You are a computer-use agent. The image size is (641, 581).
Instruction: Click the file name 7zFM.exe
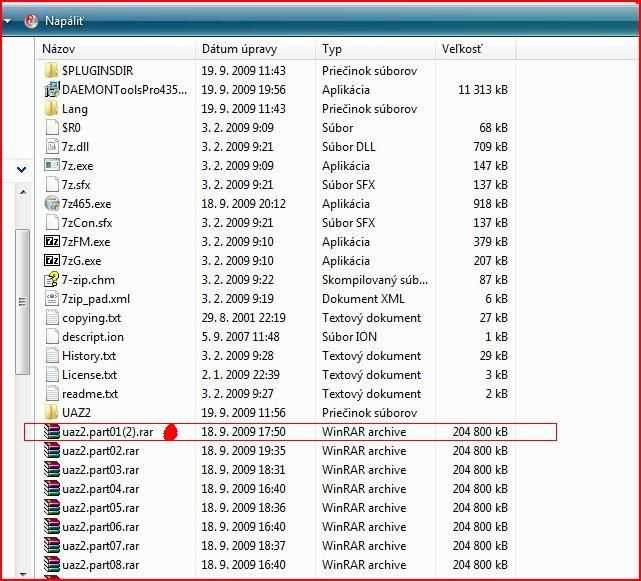pos(86,242)
